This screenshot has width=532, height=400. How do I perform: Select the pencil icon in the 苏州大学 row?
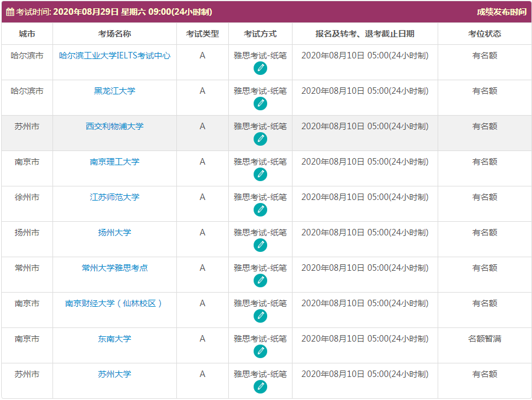coord(260,387)
